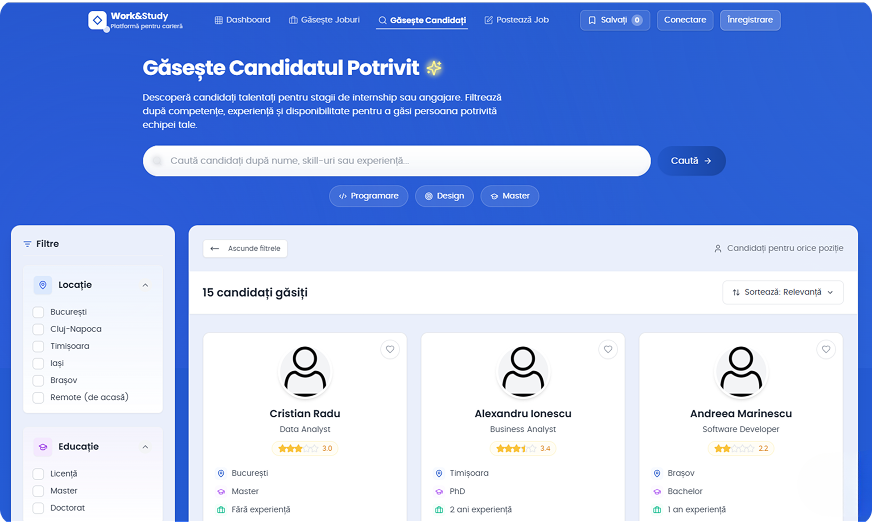The image size is (872, 525).
Task: Click Ascunde filtrele button
Action: click(245, 249)
